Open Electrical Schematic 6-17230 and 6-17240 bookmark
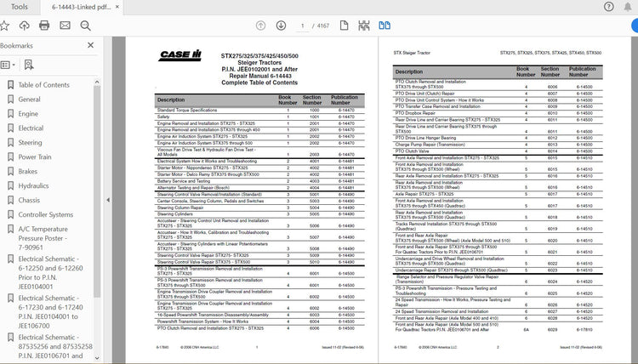 click(x=50, y=312)
